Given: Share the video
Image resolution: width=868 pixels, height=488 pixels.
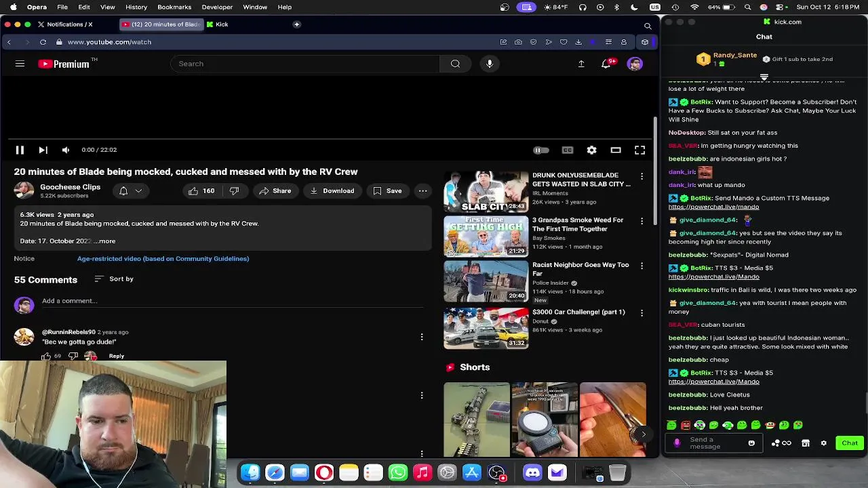Looking at the screenshot, I should 275,191.
